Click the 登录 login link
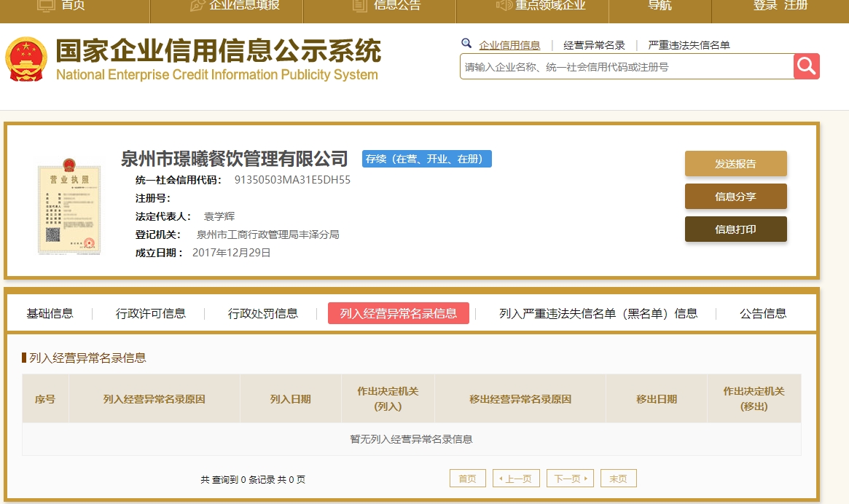 (765, 5)
